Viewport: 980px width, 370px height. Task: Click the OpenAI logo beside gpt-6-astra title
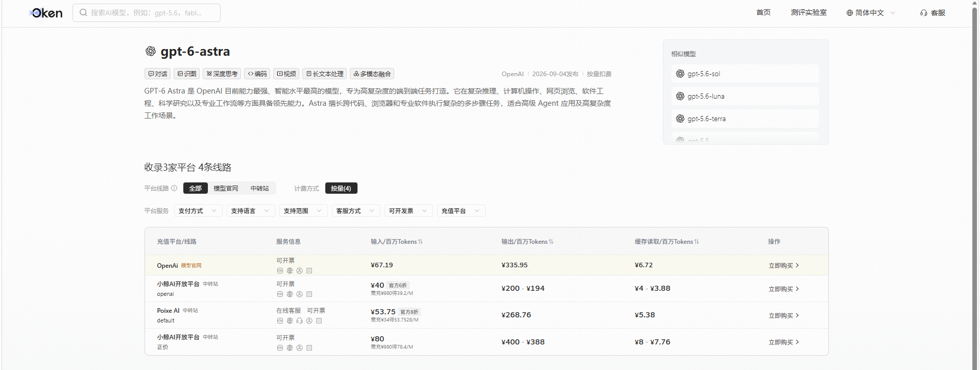[x=151, y=51]
